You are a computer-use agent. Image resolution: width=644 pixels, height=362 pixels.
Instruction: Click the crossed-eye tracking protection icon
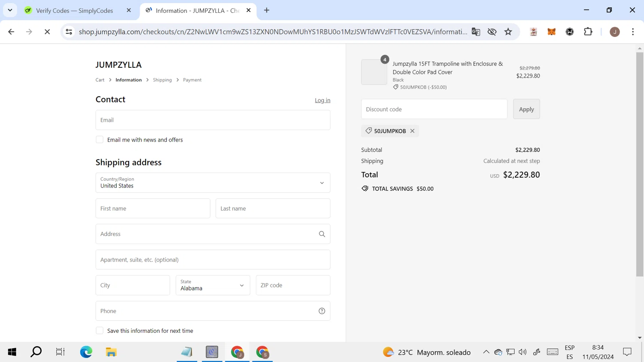click(492, 32)
